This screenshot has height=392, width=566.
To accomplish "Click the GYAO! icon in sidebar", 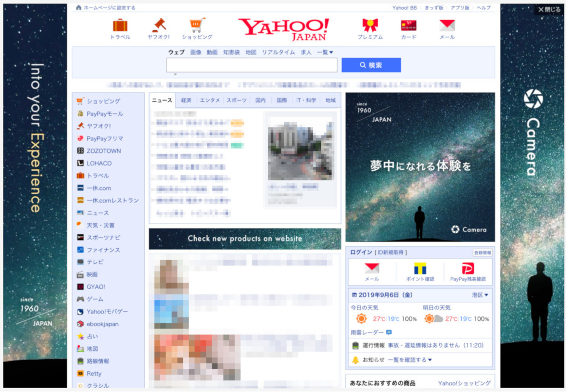I will (x=80, y=287).
